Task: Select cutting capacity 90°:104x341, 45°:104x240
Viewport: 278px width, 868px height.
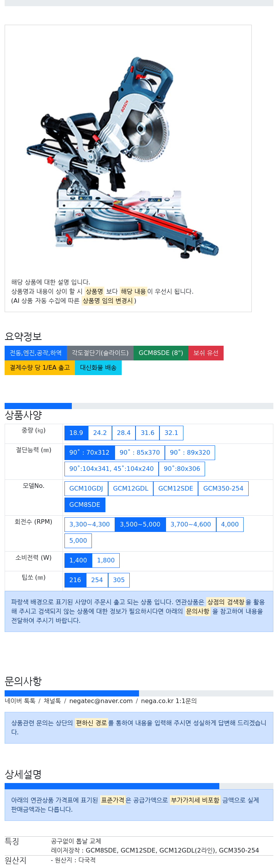Action: click(112, 469)
